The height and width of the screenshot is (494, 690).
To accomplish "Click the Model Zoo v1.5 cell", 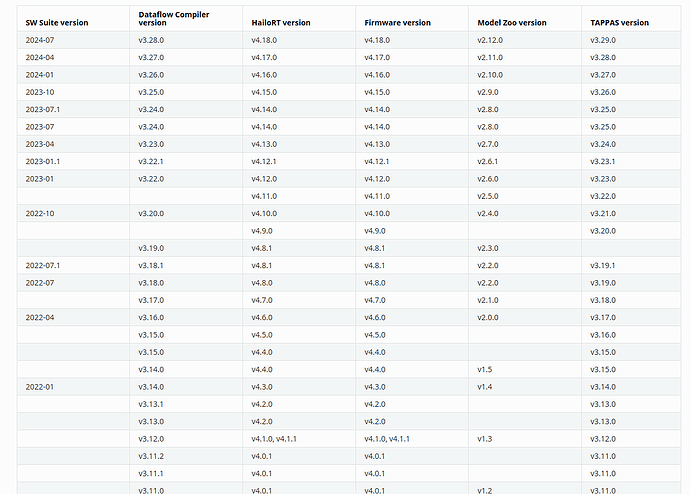I will [x=484, y=369].
